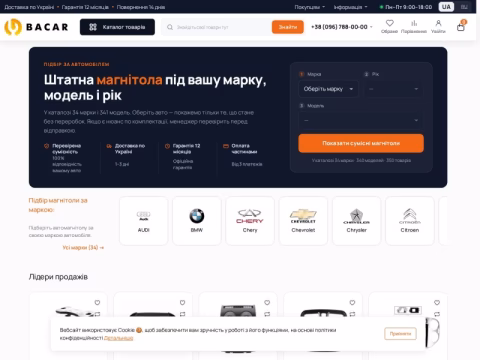The width and height of the screenshot is (480, 360).
Task: Open the Модель dropdown
Action: [x=361, y=120]
